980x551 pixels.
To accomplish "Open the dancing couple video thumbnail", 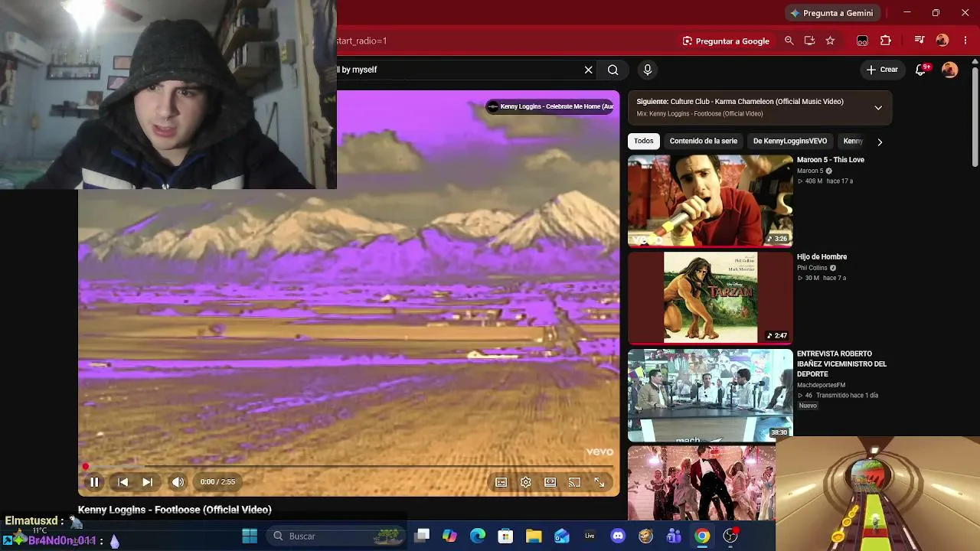I will point(701,483).
